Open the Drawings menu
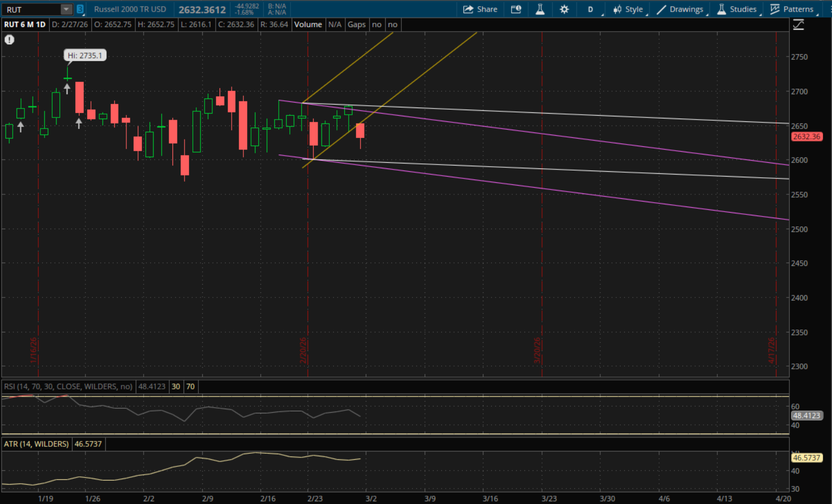Screen dimensions: 832x504 point(680,9)
